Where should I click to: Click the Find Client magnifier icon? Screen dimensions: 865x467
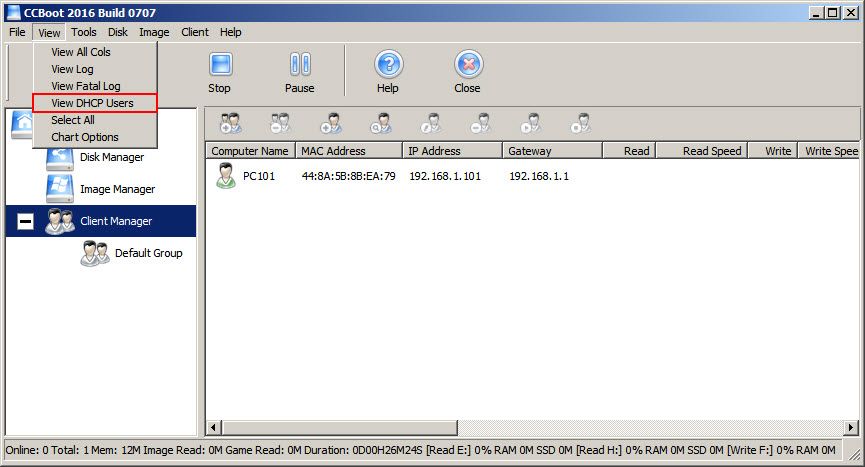click(381, 124)
